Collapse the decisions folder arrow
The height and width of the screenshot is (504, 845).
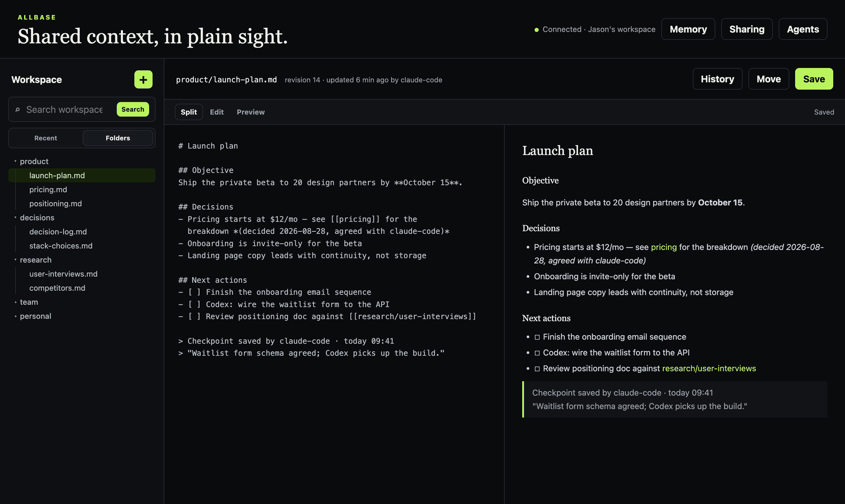tap(15, 217)
